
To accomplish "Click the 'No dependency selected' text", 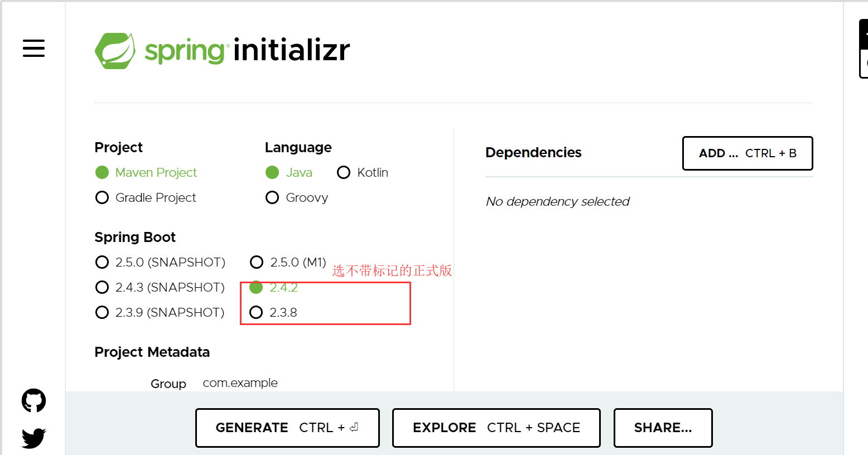I will [558, 201].
